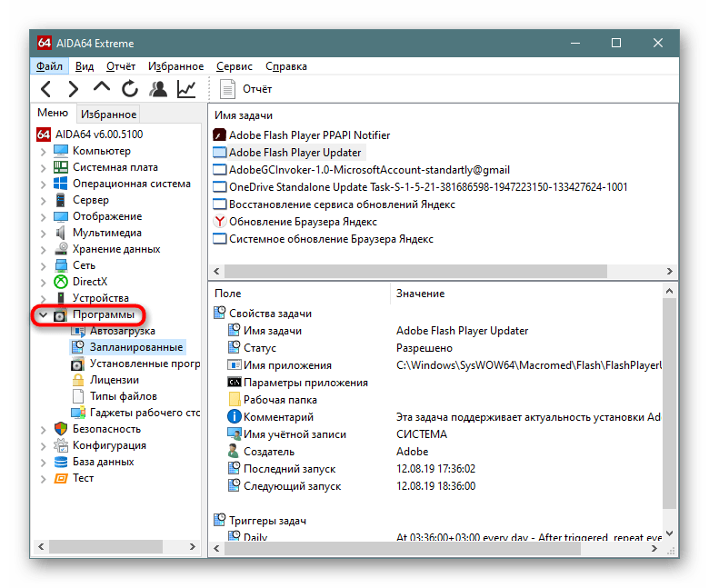Select the Устройства device icon
The image size is (709, 588).
(61, 298)
